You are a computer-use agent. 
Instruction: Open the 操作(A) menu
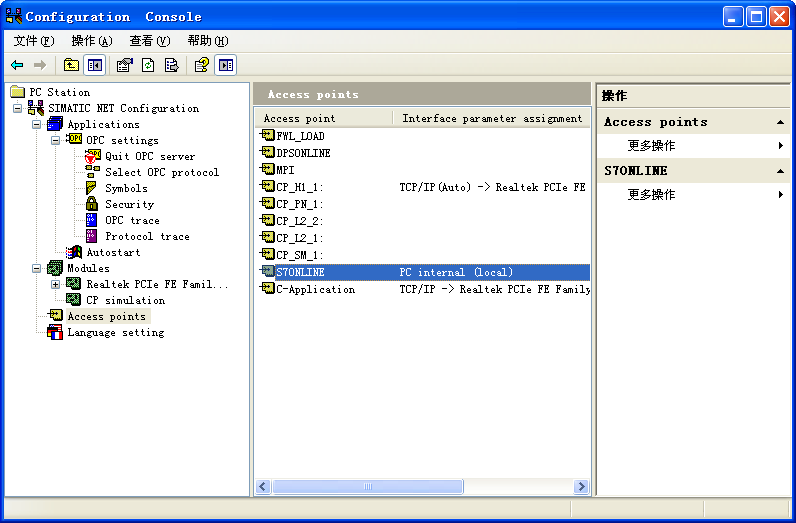(x=91, y=41)
